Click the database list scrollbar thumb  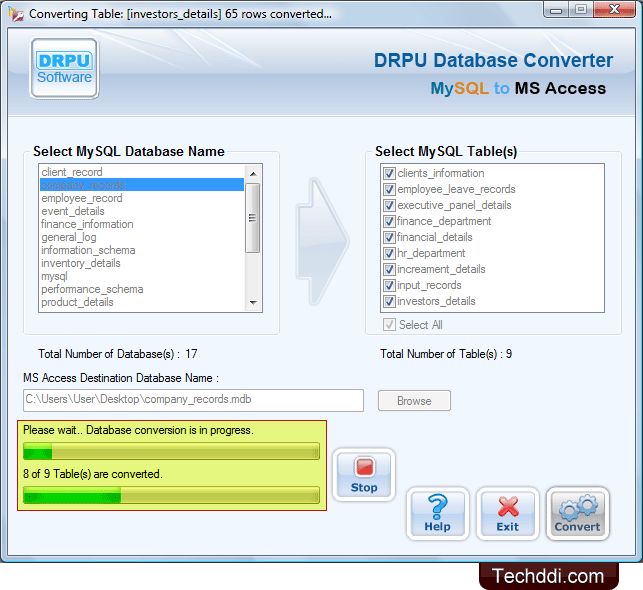coord(253,218)
